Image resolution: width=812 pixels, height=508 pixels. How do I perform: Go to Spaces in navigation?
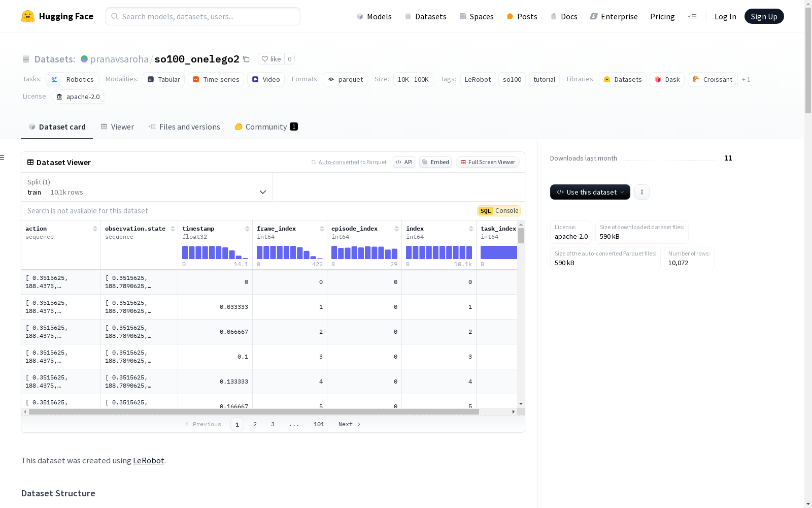click(477, 16)
